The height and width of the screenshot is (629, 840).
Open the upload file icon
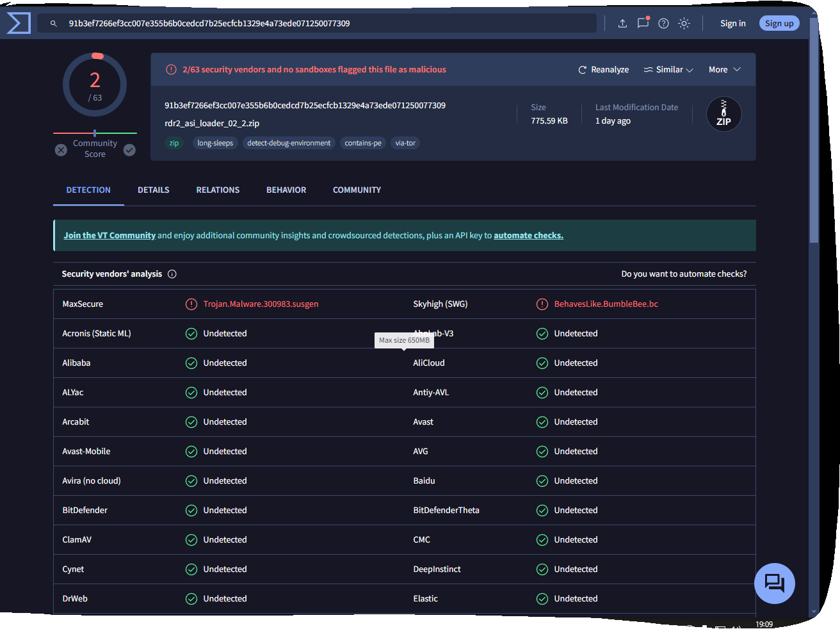[x=622, y=24]
